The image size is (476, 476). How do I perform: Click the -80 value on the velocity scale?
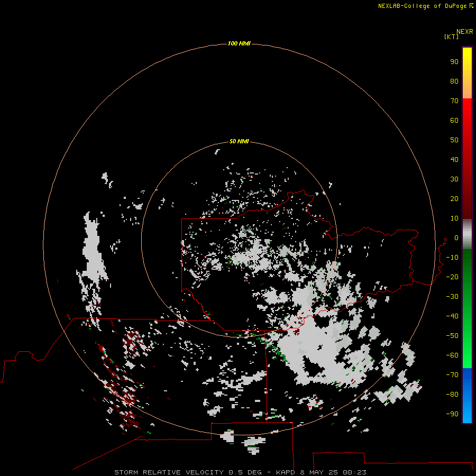[x=452, y=395]
